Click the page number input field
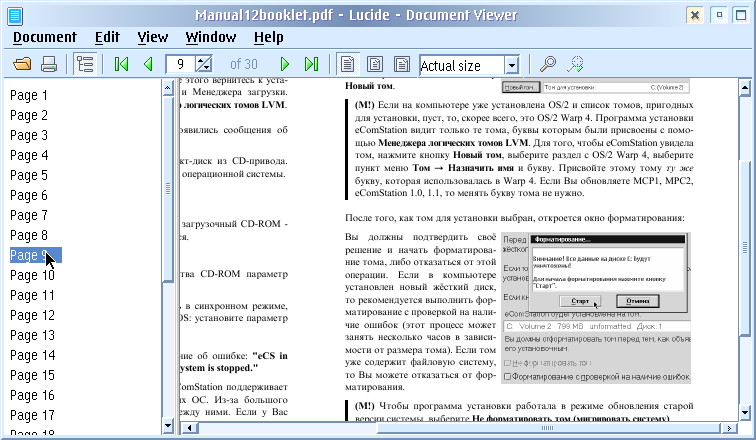This screenshot has height=440, width=756. (x=180, y=64)
